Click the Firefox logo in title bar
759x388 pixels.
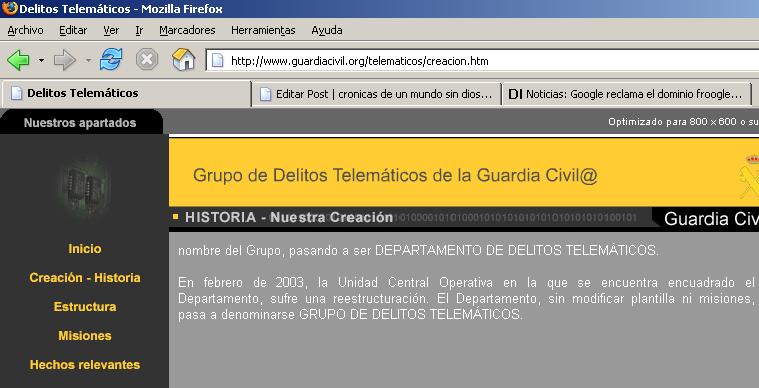pos(9,8)
